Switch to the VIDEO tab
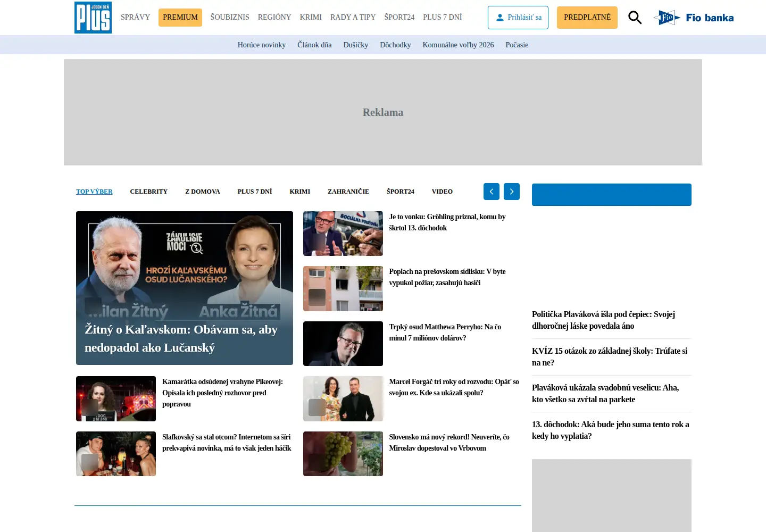Screen dimensions: 766x532 (442, 192)
